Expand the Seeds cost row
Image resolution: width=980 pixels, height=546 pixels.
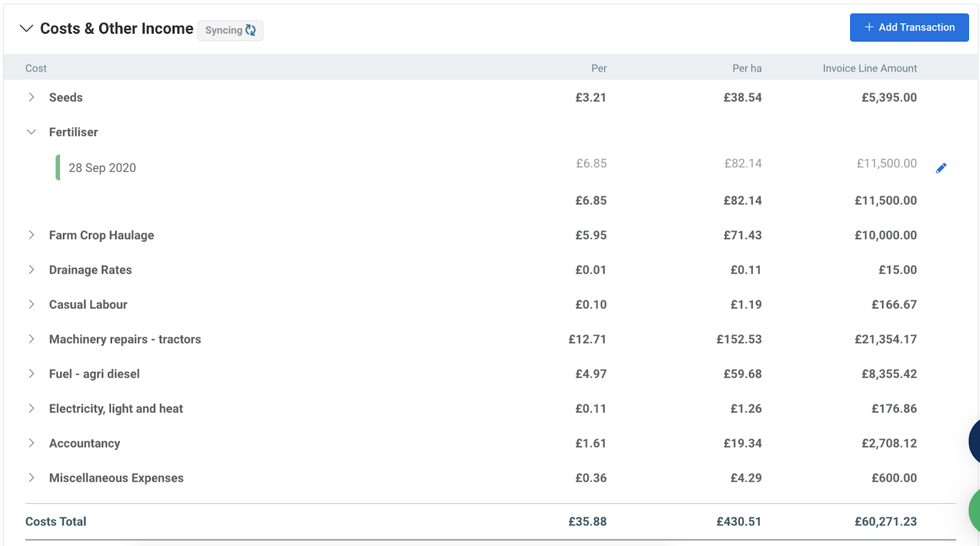[31, 97]
